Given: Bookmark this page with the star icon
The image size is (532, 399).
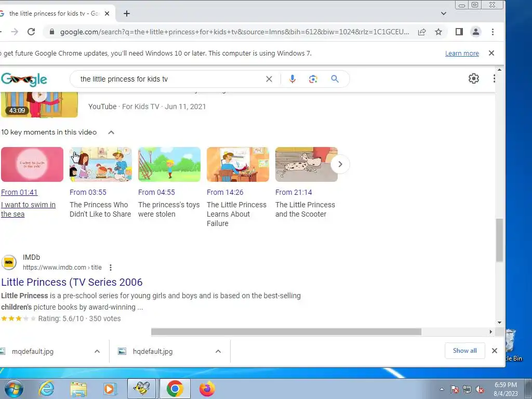Looking at the screenshot, I should 438,32.
